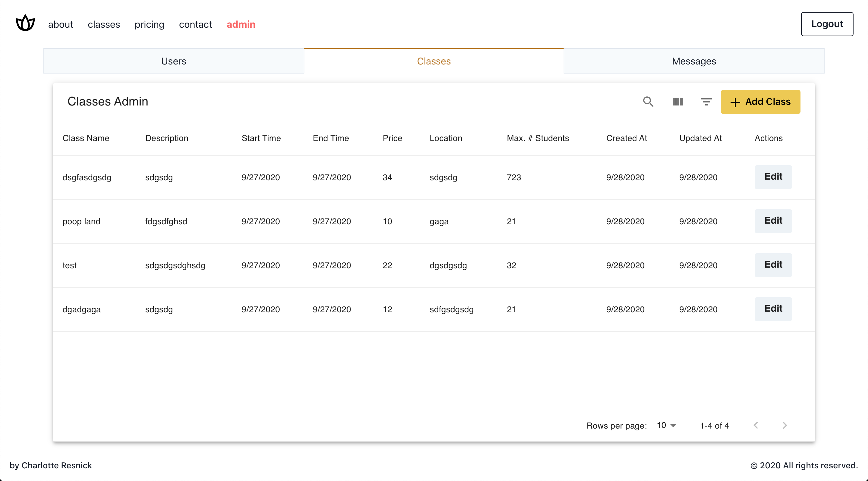The image size is (868, 481).
Task: Select the 'dsgfasdgsdg' class name cell
Action: 87,177
